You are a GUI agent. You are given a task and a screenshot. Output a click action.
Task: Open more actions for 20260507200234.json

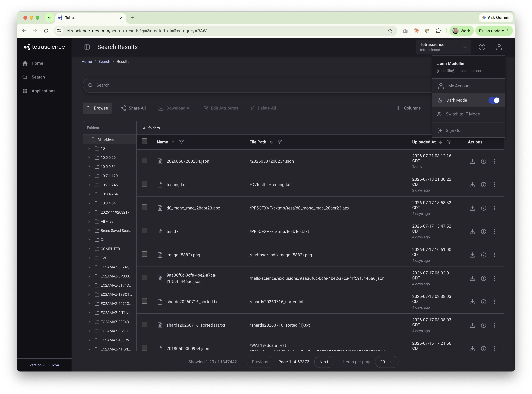[x=494, y=161]
